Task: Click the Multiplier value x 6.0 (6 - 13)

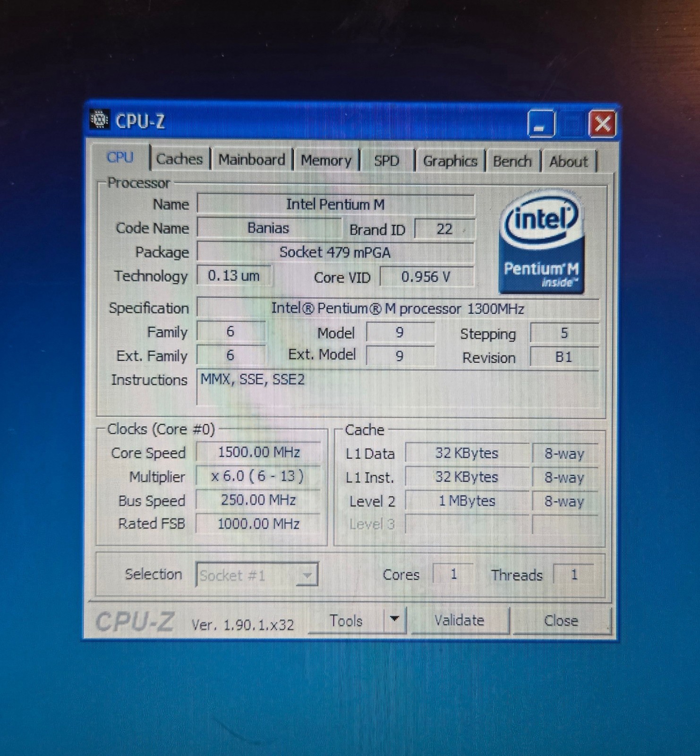Action: (x=258, y=476)
